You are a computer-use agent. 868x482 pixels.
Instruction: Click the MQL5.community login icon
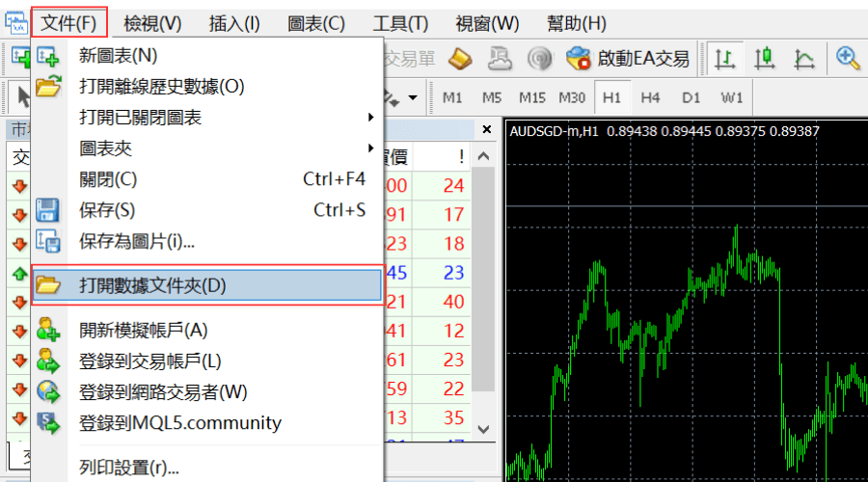(x=48, y=423)
